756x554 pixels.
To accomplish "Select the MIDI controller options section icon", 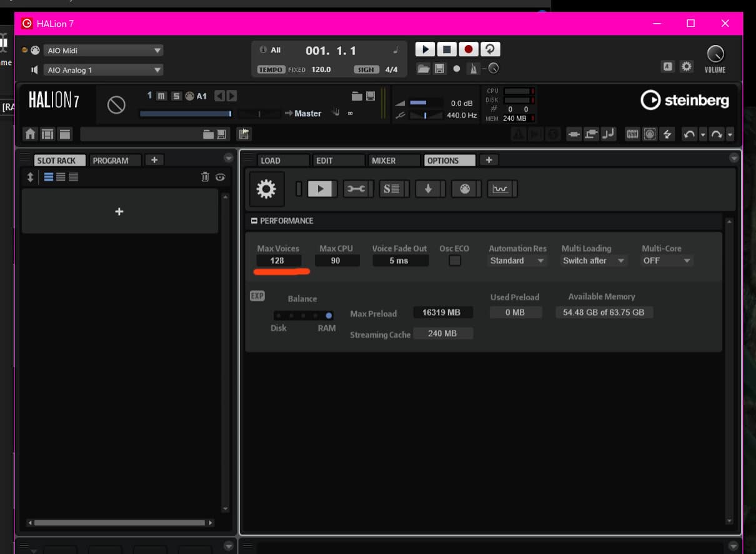I will pos(464,189).
